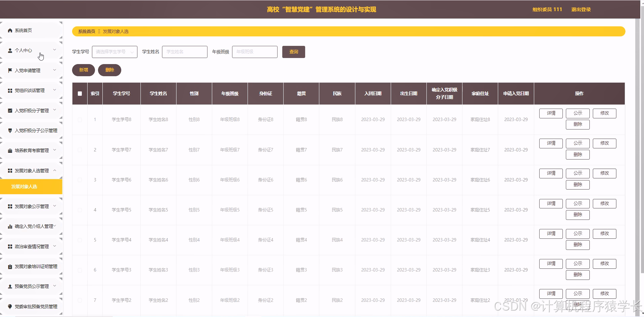The width and height of the screenshot is (644, 317).
Task: Click cell 民族3
Action: coord(337,270)
